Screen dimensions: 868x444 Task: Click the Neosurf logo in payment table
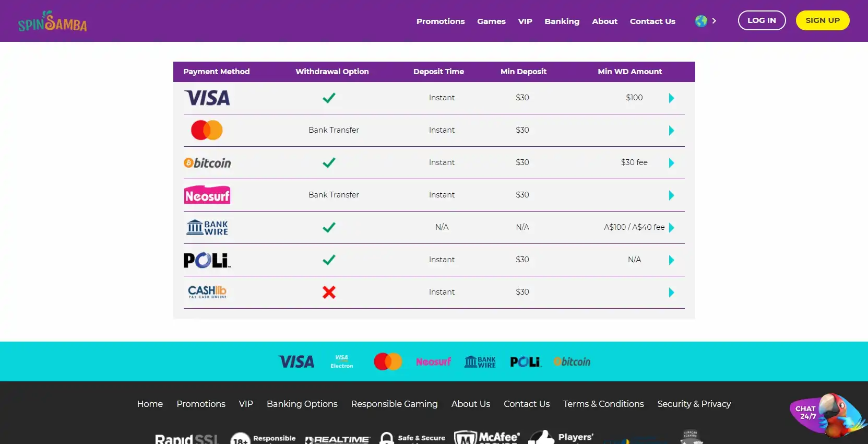[x=207, y=195]
